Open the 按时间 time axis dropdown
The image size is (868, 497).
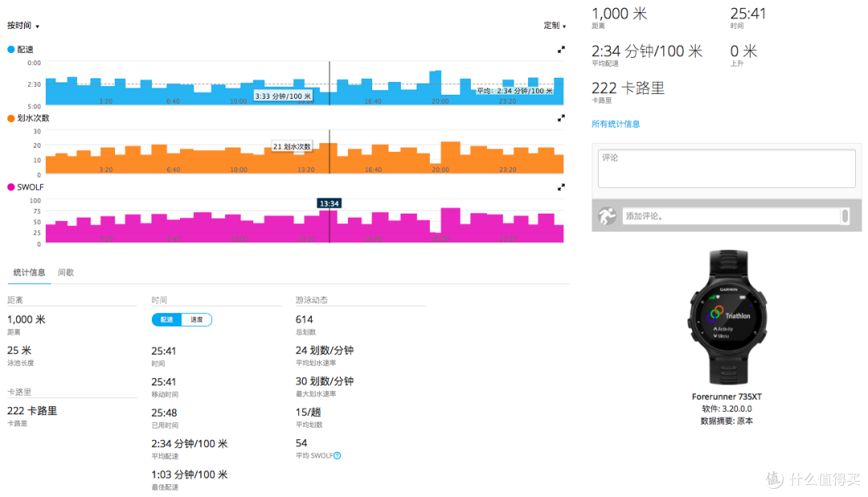tap(23, 26)
